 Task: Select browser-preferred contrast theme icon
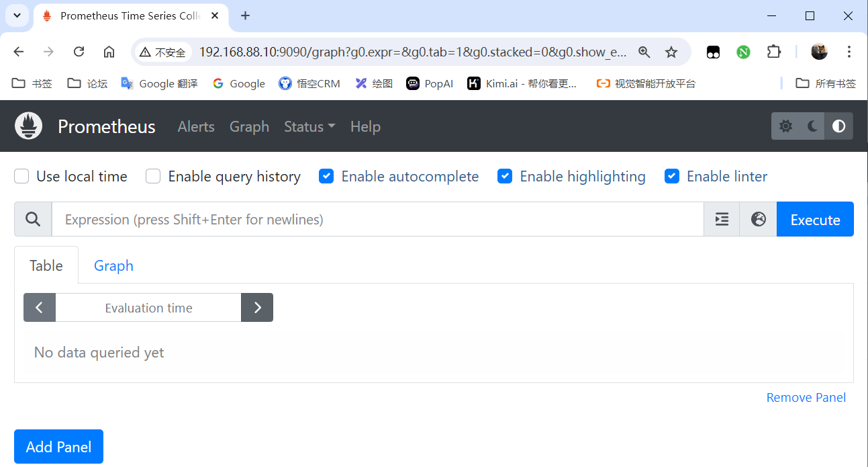[x=839, y=126]
